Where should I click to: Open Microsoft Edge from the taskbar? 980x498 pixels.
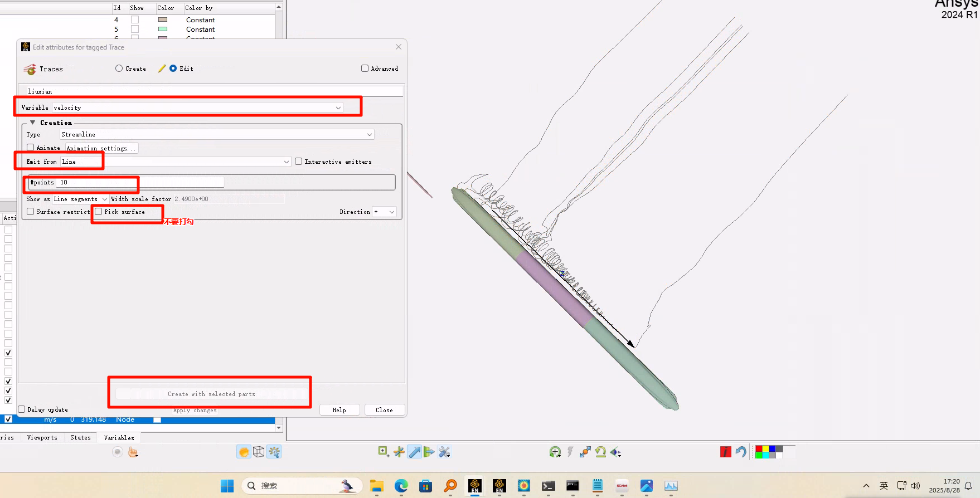point(401,486)
